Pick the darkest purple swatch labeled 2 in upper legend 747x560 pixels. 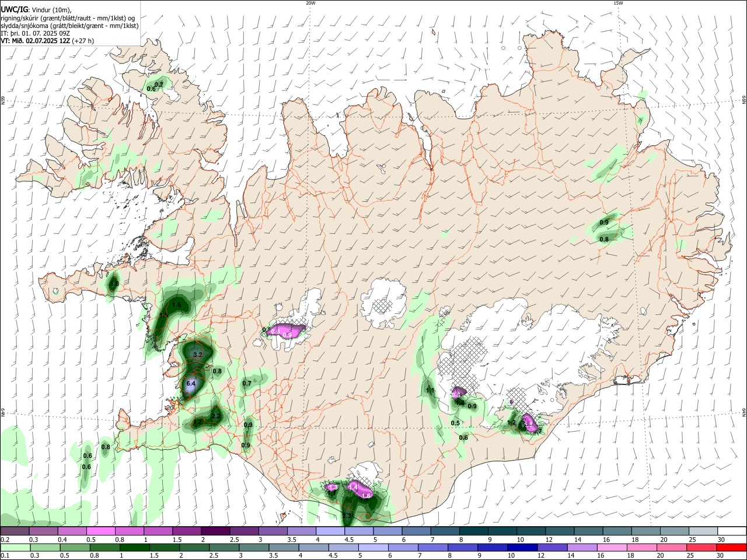tap(215, 531)
